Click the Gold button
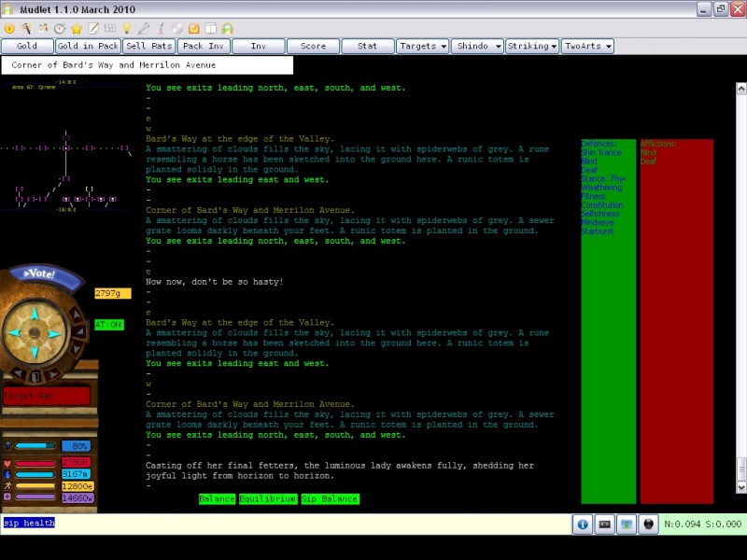This screenshot has height=560, width=747. pos(27,46)
